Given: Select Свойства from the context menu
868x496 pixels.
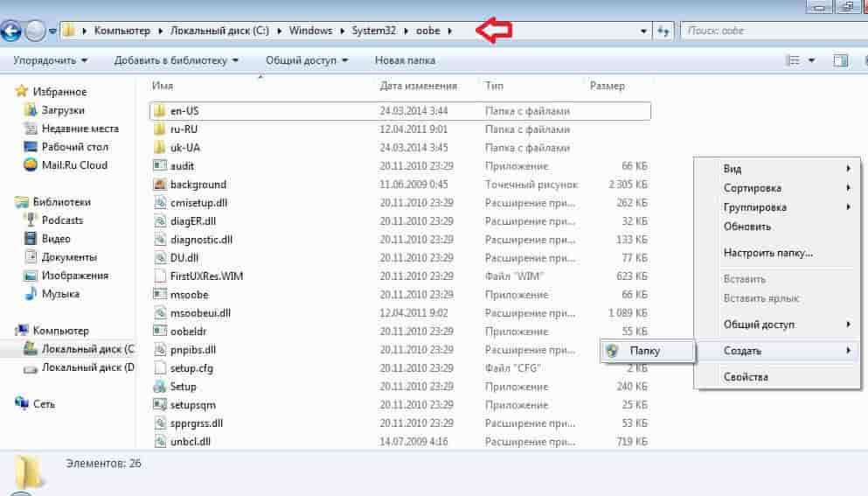Looking at the screenshot, I should pos(746,377).
